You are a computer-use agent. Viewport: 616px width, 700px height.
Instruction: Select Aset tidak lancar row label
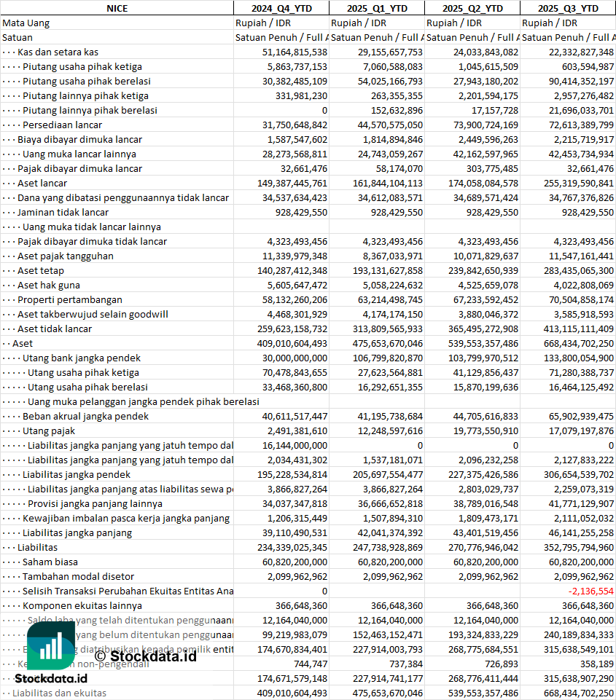click(55, 329)
